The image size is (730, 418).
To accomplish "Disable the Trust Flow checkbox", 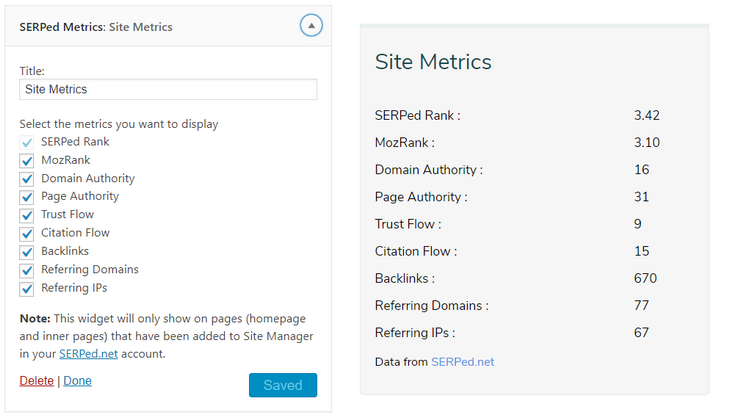I will (x=27, y=215).
